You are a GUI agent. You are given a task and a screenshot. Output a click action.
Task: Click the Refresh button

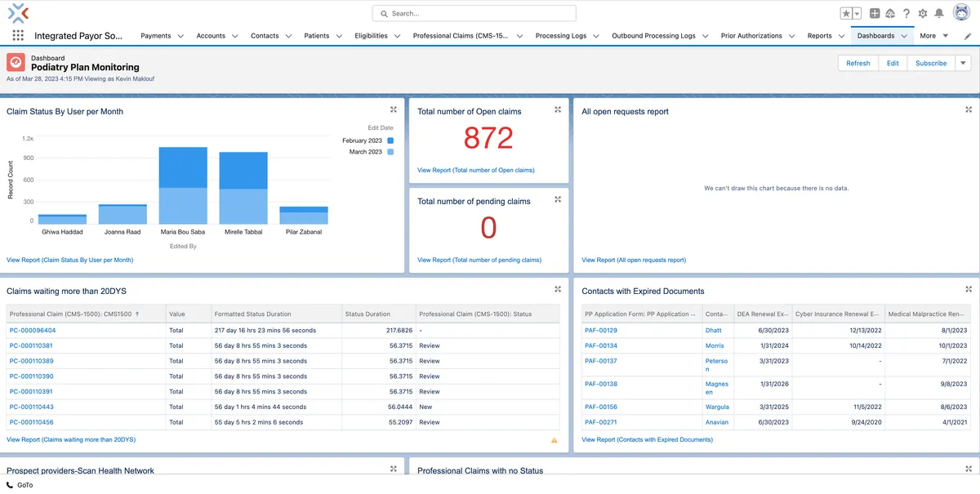[857, 63]
